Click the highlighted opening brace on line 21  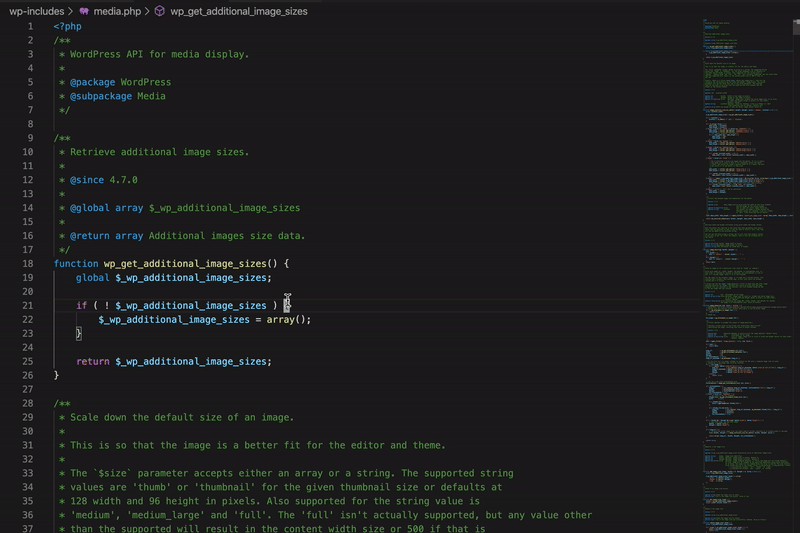click(x=286, y=306)
